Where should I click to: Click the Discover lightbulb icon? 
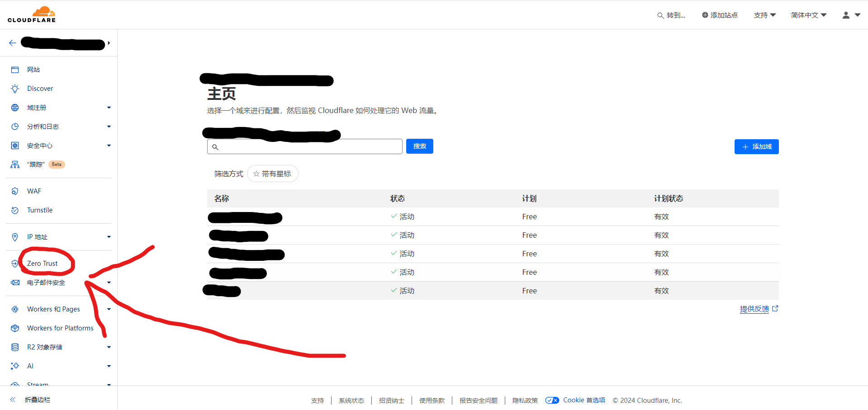click(x=15, y=89)
